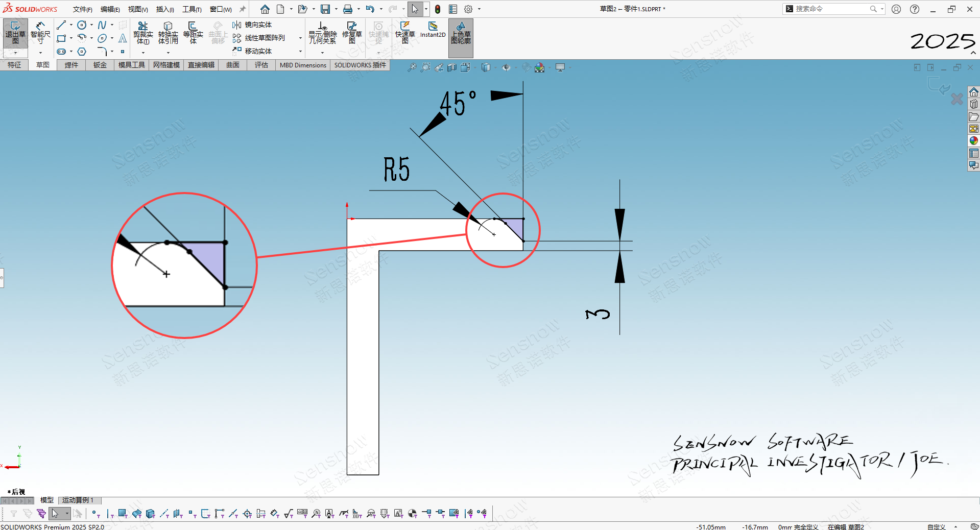Viewport: 980px width, 530px height.
Task: Switch to the 特征 Features tab
Action: pos(14,65)
